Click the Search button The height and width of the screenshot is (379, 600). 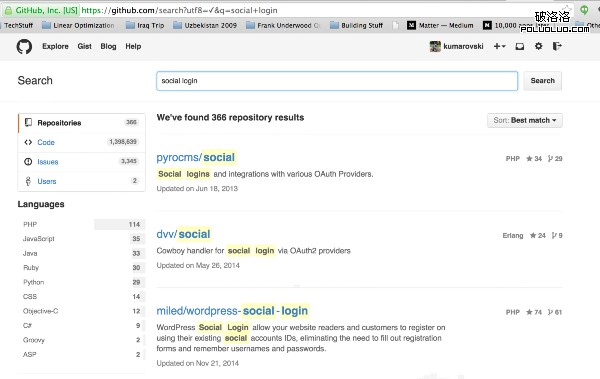(x=542, y=81)
